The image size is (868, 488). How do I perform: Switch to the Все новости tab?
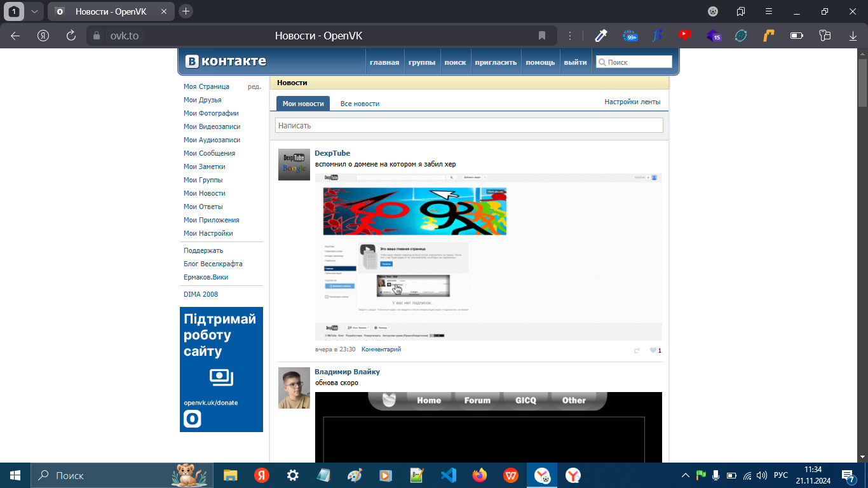pos(360,104)
